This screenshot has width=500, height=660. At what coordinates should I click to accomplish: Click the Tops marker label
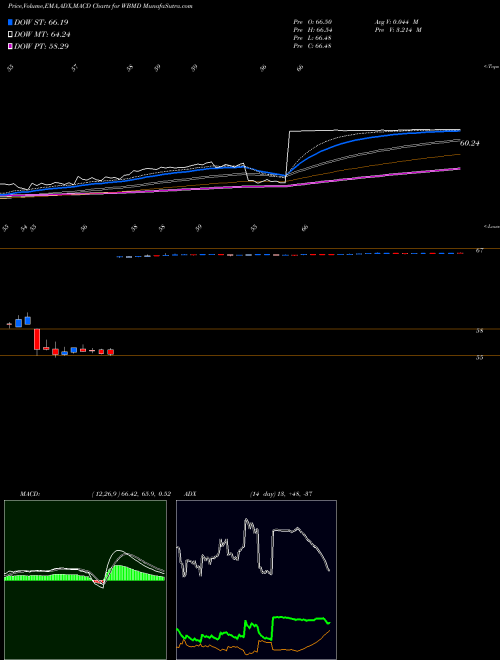(492, 67)
